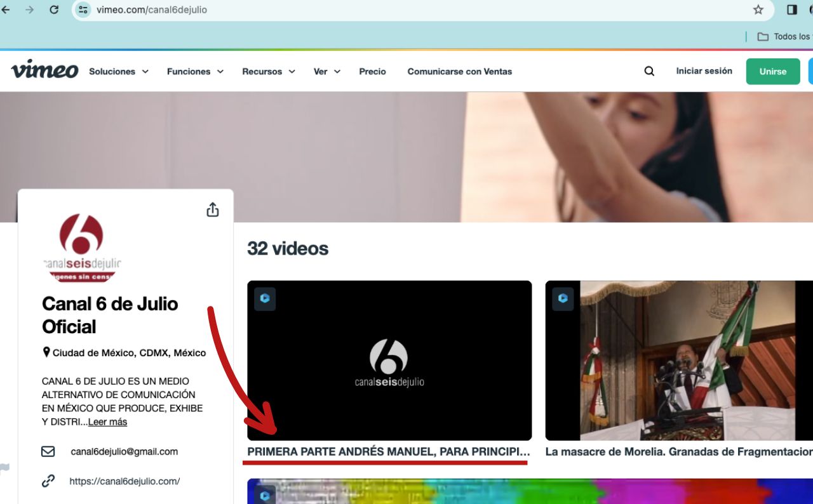The width and height of the screenshot is (813, 504).
Task: Open the Precio page
Action: 372,72
